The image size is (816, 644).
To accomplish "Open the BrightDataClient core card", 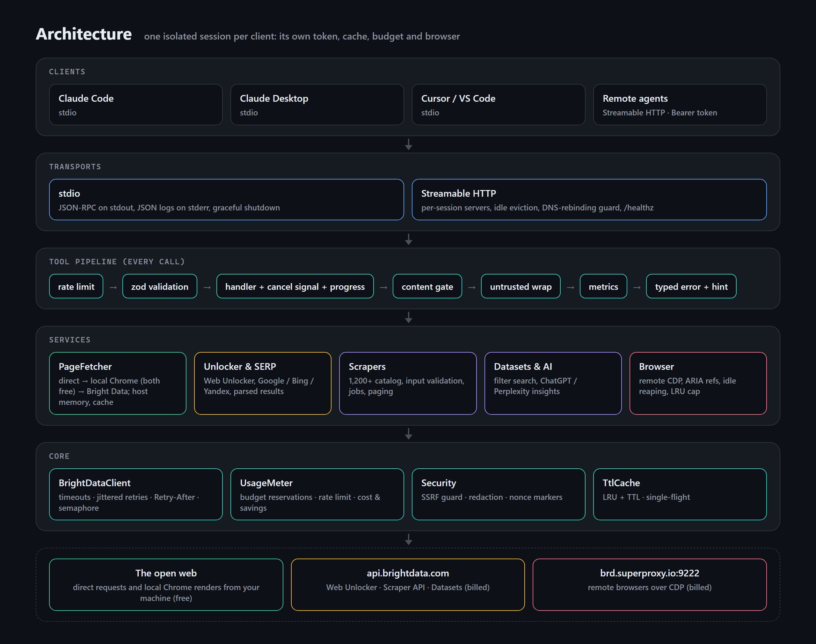I will tap(136, 494).
